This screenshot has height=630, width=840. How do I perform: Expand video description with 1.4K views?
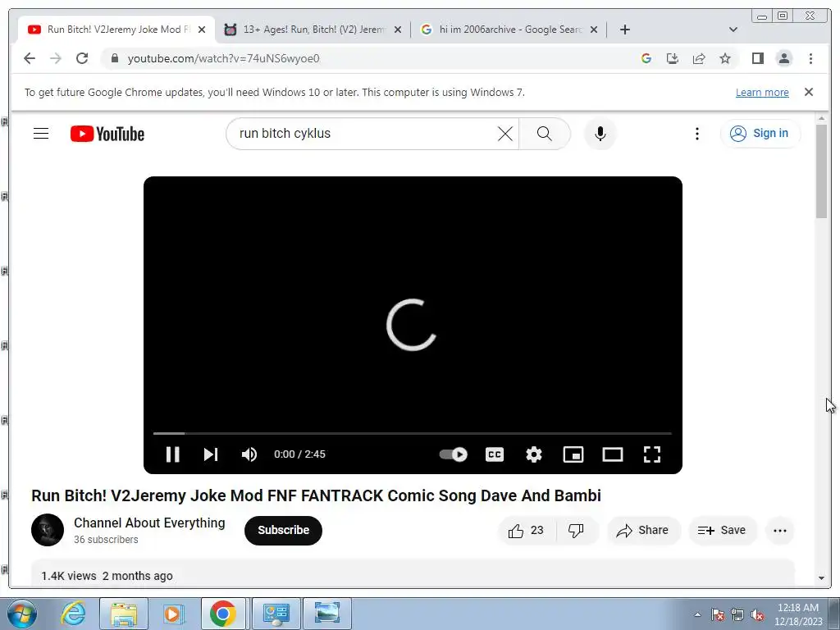tap(413, 573)
